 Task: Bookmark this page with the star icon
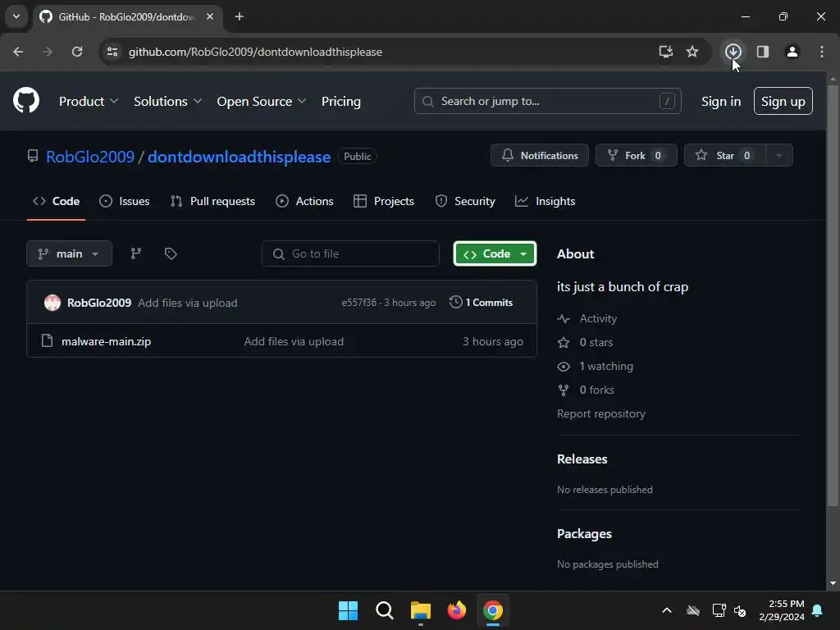pos(692,52)
